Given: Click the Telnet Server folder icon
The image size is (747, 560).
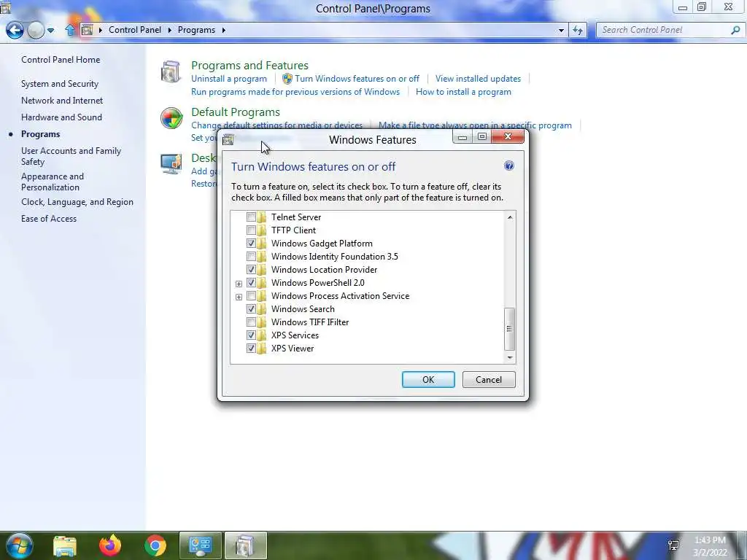Looking at the screenshot, I should (x=262, y=217).
